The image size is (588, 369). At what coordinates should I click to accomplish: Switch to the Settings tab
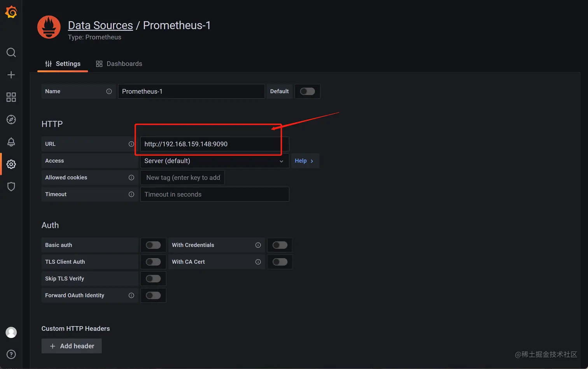point(63,64)
